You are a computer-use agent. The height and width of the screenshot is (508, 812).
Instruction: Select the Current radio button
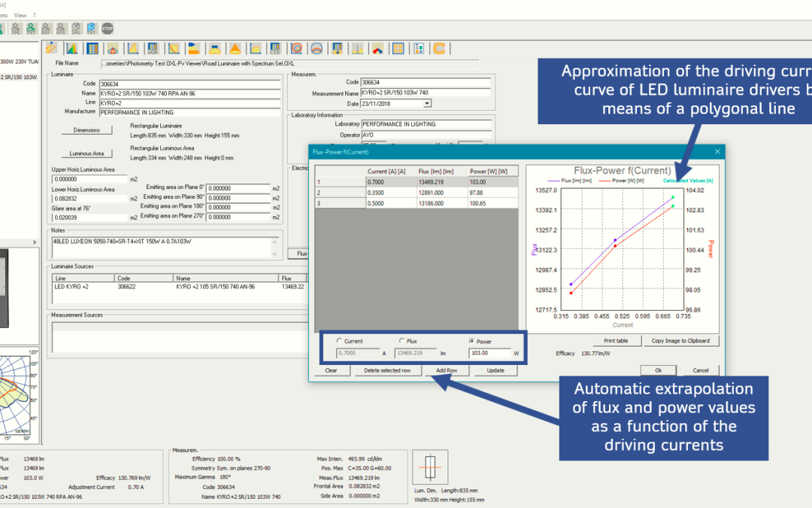339,341
